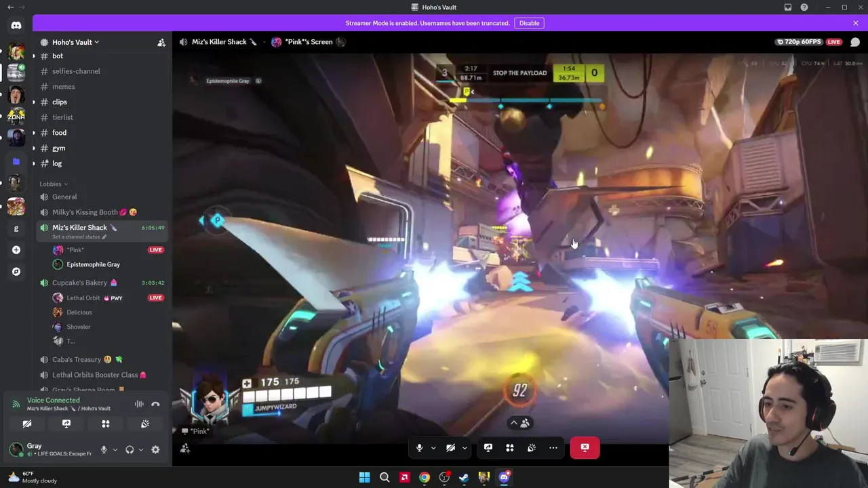Image resolution: width=868 pixels, height=488 pixels.
Task: Open Windows Start menu
Action: coord(365,477)
